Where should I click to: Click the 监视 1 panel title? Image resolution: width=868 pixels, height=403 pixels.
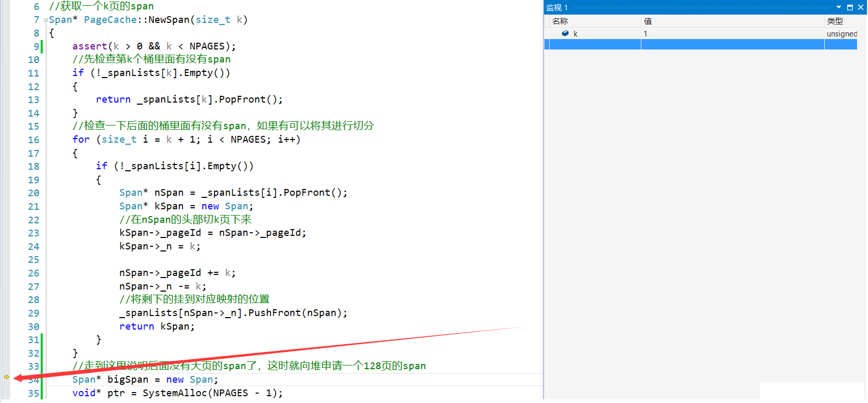(557, 7)
